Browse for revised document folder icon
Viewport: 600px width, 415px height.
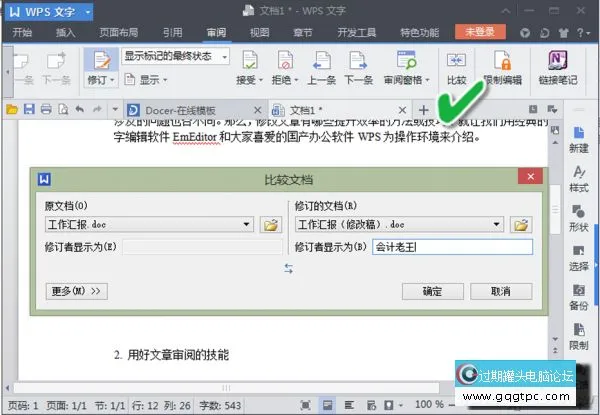tap(521, 225)
